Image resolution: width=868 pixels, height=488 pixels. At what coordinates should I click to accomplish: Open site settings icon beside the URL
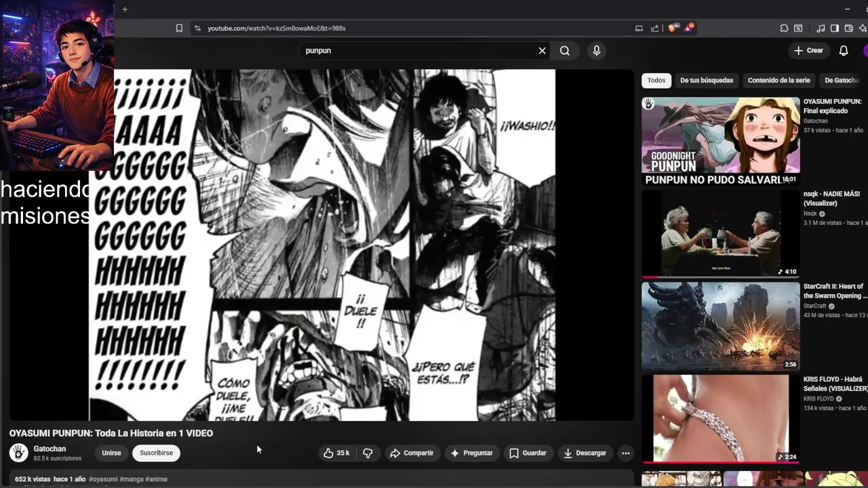(197, 28)
